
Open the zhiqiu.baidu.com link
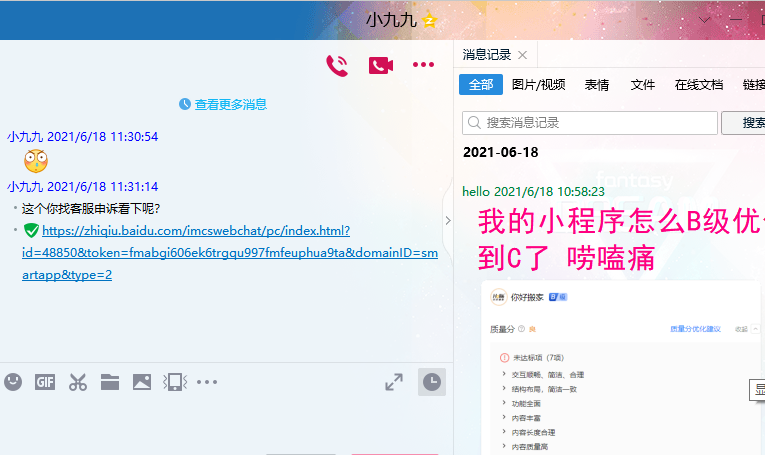(230, 253)
